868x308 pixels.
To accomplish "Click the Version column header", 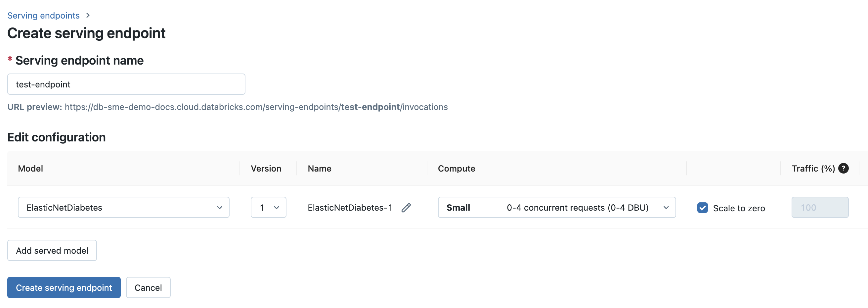I will (266, 168).
